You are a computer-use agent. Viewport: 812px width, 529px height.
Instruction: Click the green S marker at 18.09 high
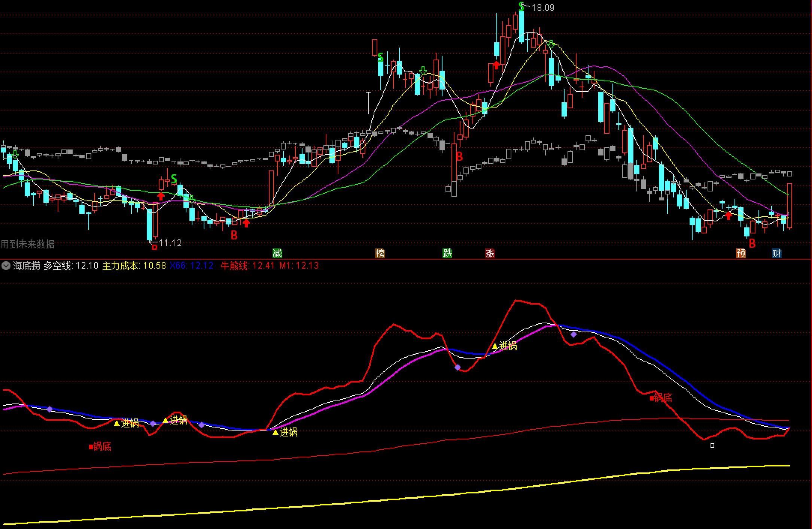[x=521, y=6]
